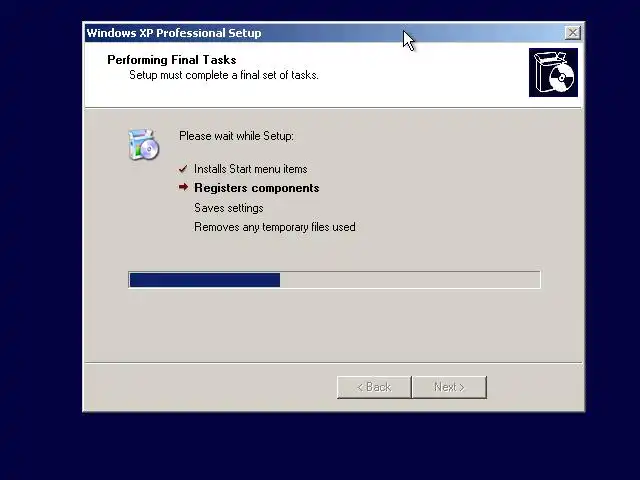The width and height of the screenshot is (640, 480).
Task: Click the Windows XP Professional Setup title bar text
Action: [174, 33]
